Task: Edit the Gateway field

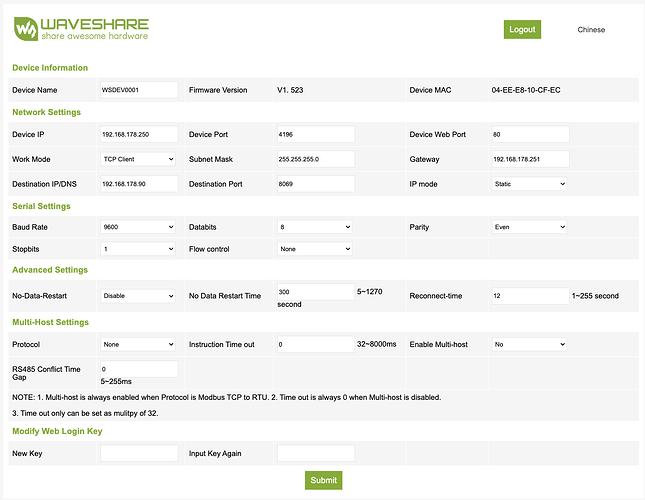Action: 530,159
